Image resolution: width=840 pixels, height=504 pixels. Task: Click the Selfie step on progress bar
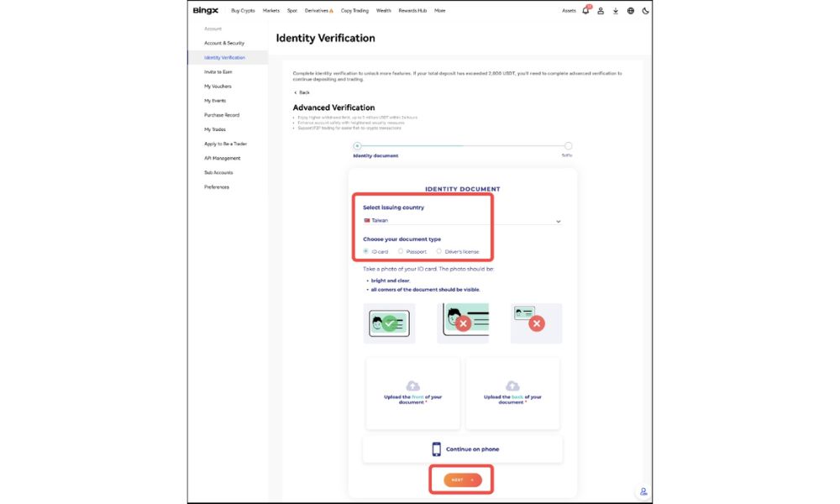pyautogui.click(x=568, y=146)
